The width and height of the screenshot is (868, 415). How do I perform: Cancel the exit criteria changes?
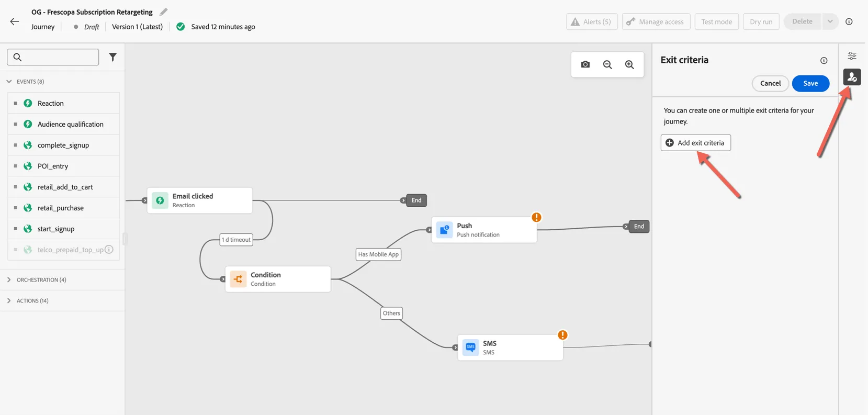point(770,83)
